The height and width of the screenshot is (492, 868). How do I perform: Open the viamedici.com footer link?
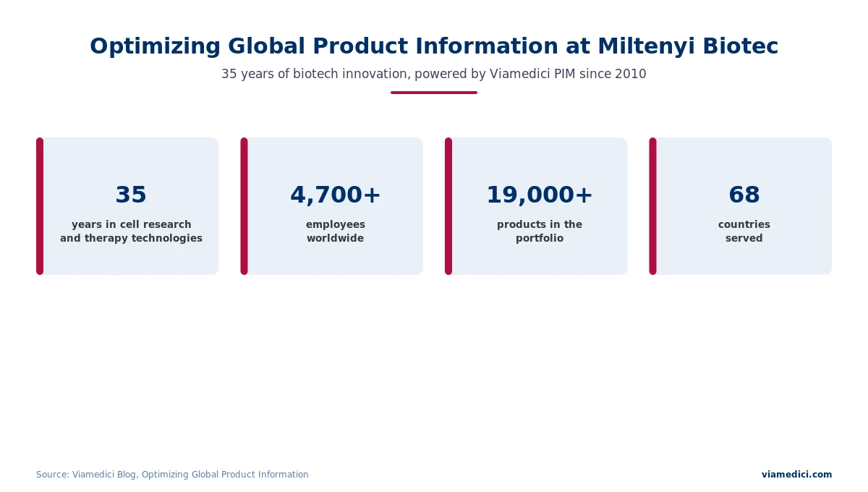(796, 475)
